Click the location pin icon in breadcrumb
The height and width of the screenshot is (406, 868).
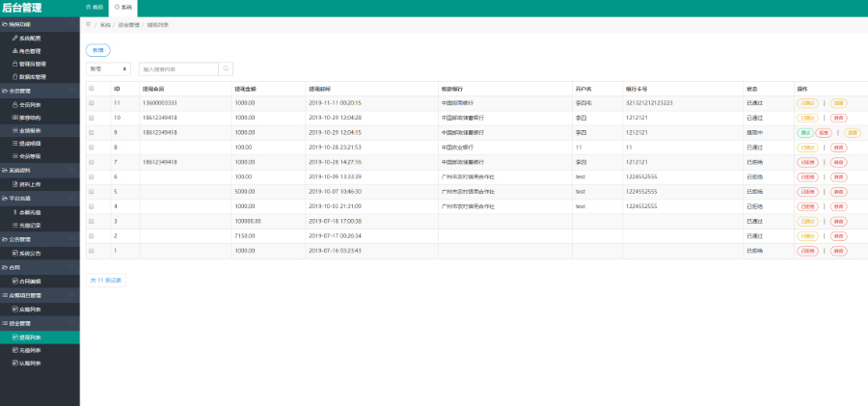pos(89,25)
